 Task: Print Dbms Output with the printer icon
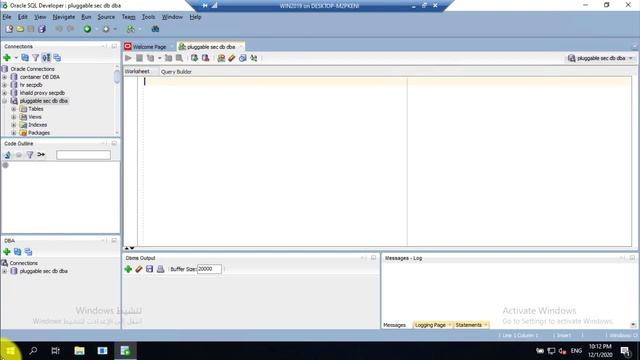160,269
